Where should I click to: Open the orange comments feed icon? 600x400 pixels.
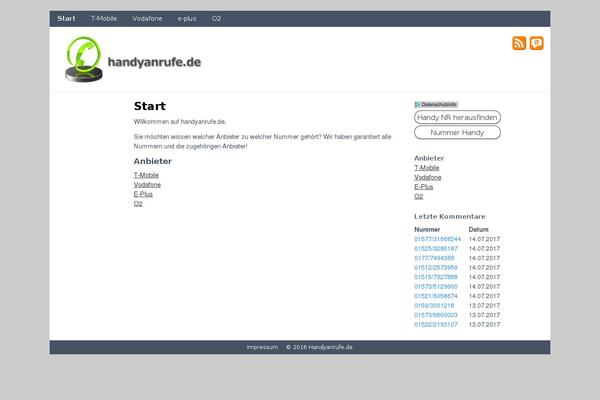536,43
